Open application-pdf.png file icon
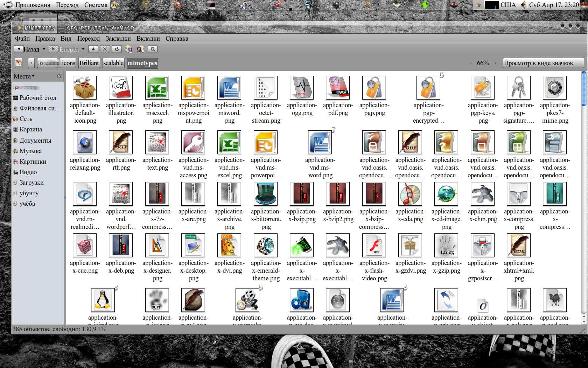 (x=338, y=88)
